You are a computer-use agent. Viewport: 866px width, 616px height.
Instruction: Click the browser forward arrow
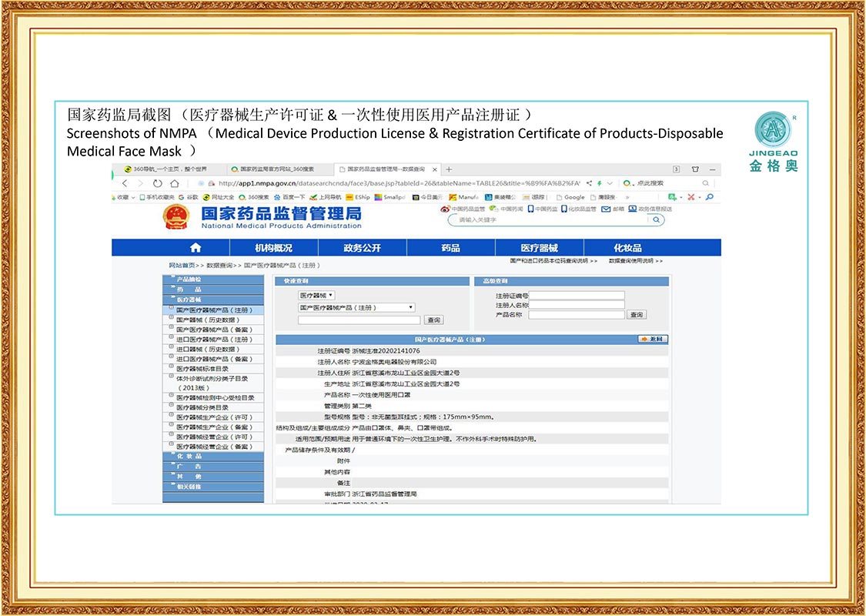(x=140, y=183)
